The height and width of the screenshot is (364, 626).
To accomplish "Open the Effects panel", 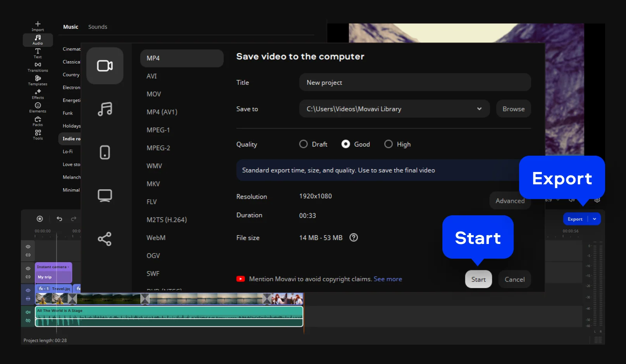I will click(38, 94).
